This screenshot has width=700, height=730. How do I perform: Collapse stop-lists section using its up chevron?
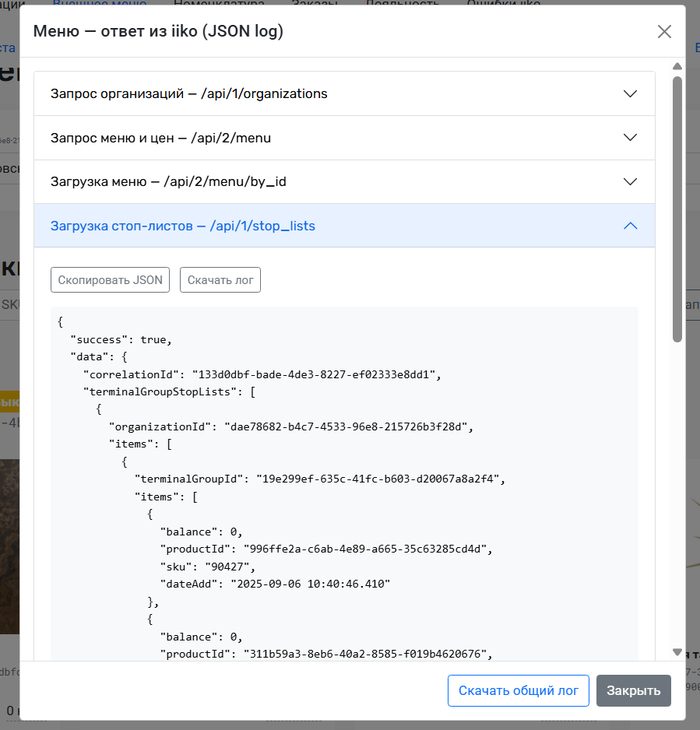[x=630, y=226]
